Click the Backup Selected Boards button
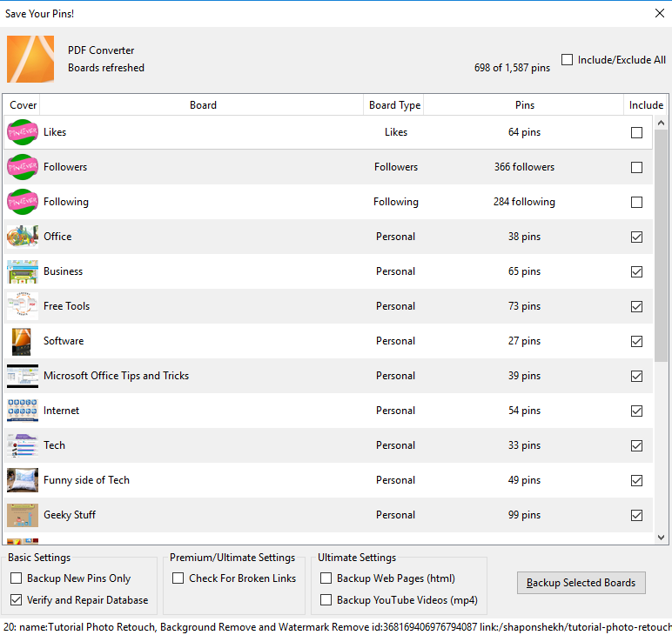The image size is (672, 635). pos(581,583)
